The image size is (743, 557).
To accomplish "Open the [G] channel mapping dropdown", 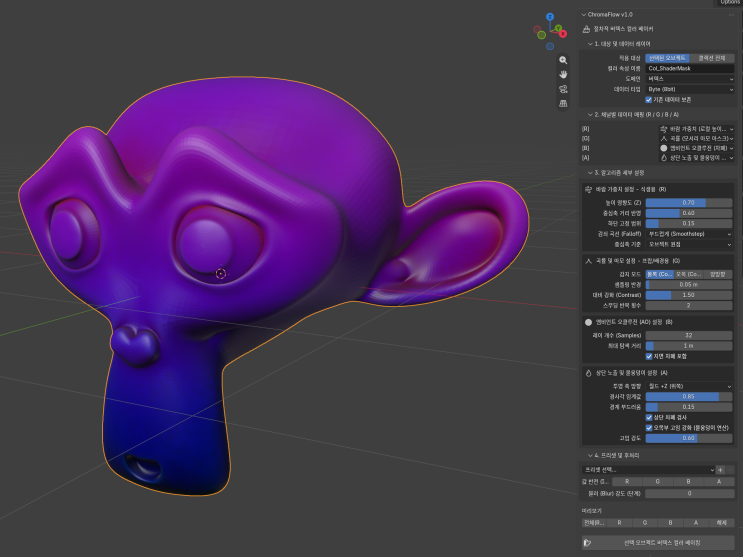I will pos(697,138).
